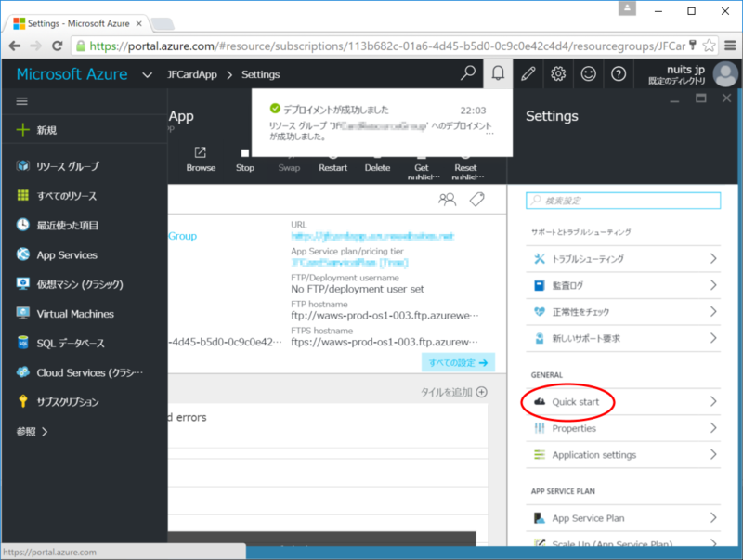
Task: Open 監査ログ settings item
Action: [x=622, y=285]
